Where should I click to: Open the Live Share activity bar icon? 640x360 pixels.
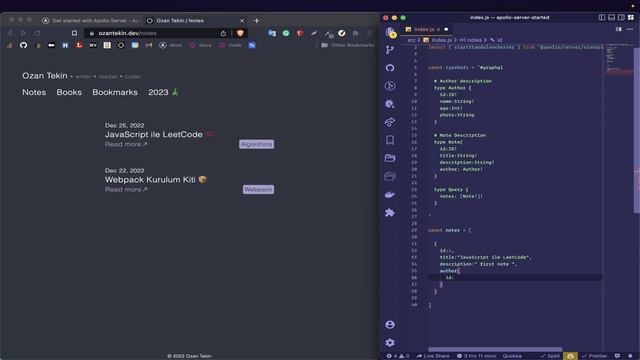coord(390,122)
